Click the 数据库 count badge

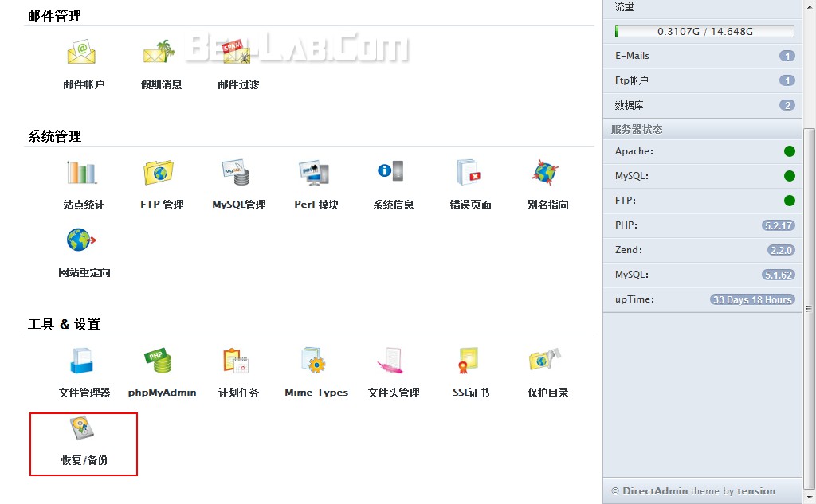(x=787, y=106)
